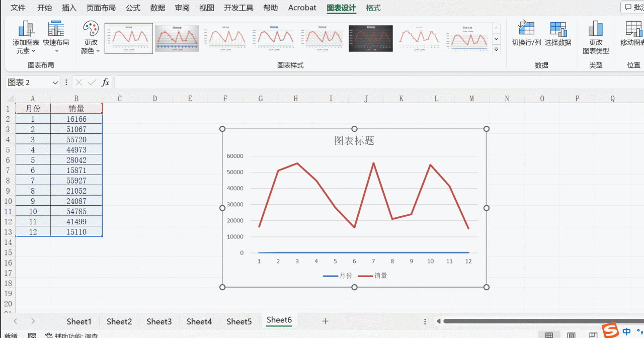Click the macro recording icon in status bar
Image resolution: width=644 pixels, height=338 pixels.
(x=32, y=335)
